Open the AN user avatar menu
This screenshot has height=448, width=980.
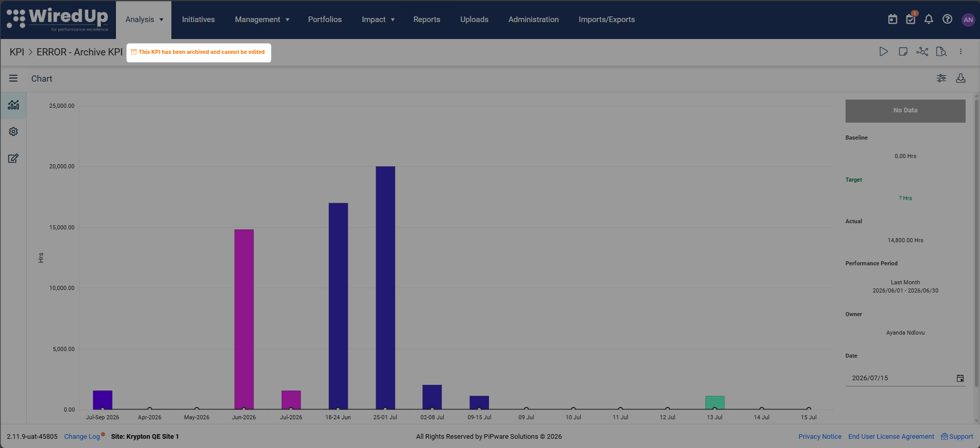coord(968,20)
